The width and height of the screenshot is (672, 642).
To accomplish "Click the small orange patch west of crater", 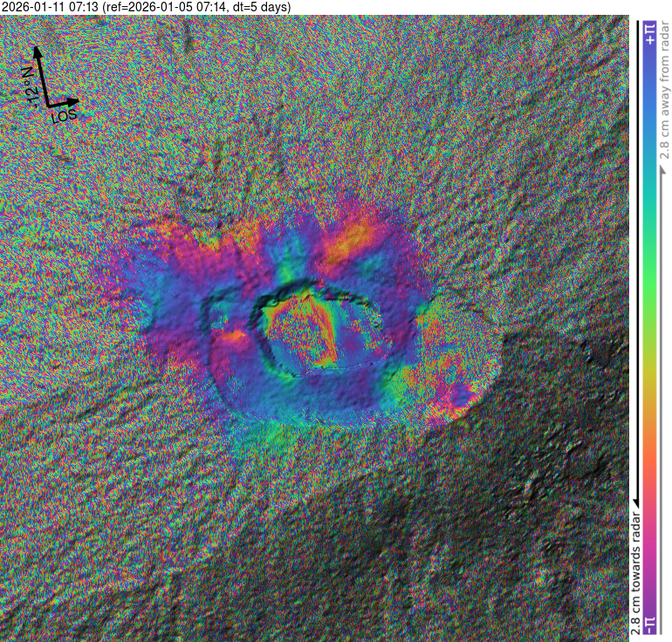I will 234,337.
